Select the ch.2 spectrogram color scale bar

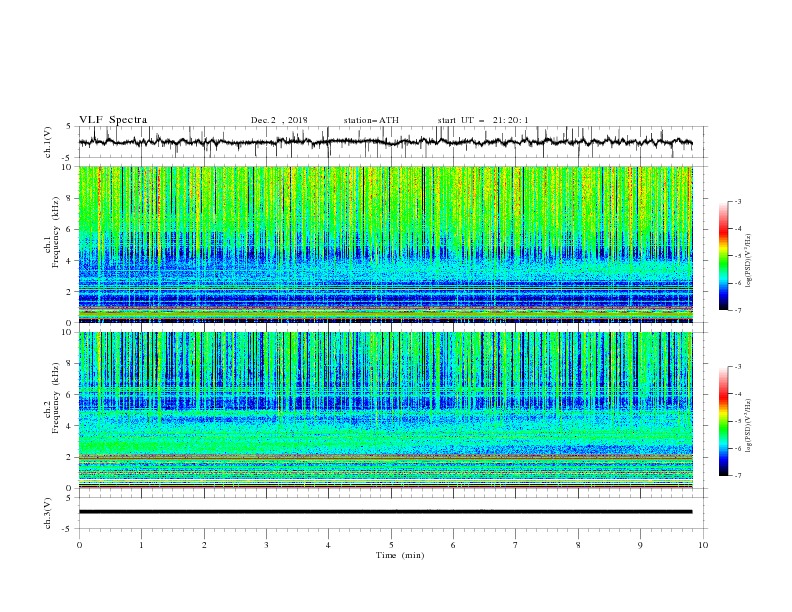coord(723,421)
